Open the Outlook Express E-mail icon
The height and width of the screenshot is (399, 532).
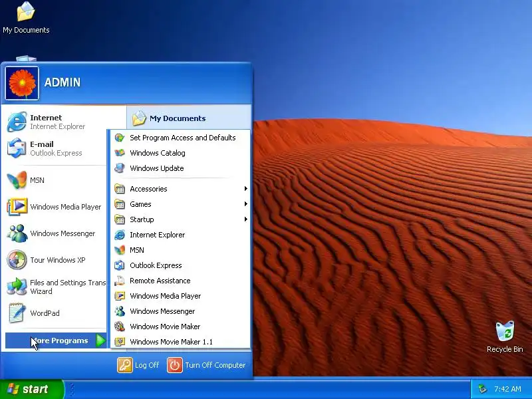pos(17,148)
